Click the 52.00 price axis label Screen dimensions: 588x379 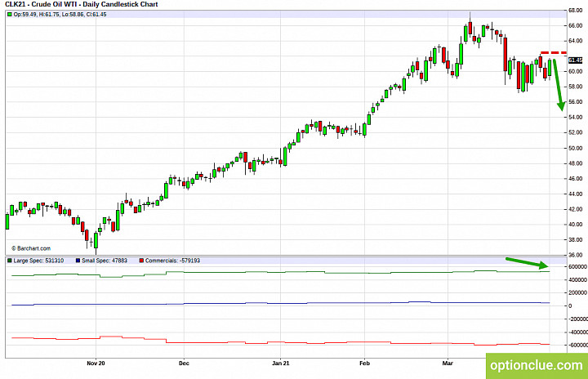tap(575, 132)
